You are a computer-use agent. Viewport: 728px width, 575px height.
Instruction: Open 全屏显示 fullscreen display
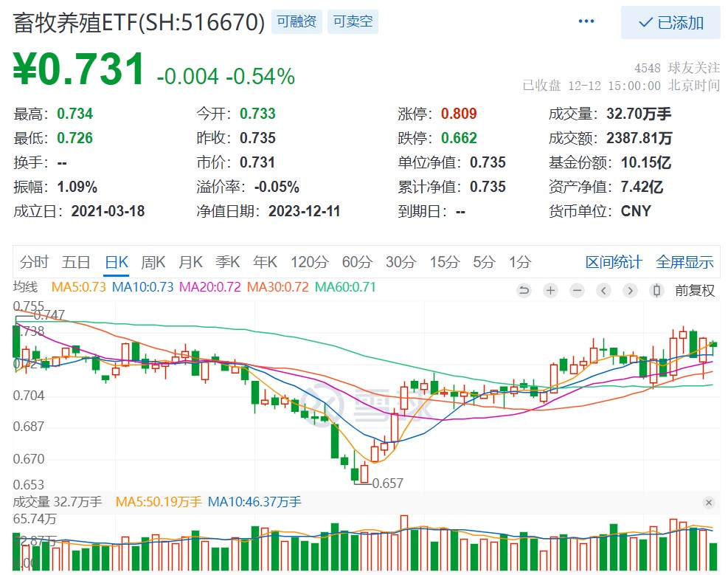click(x=684, y=262)
